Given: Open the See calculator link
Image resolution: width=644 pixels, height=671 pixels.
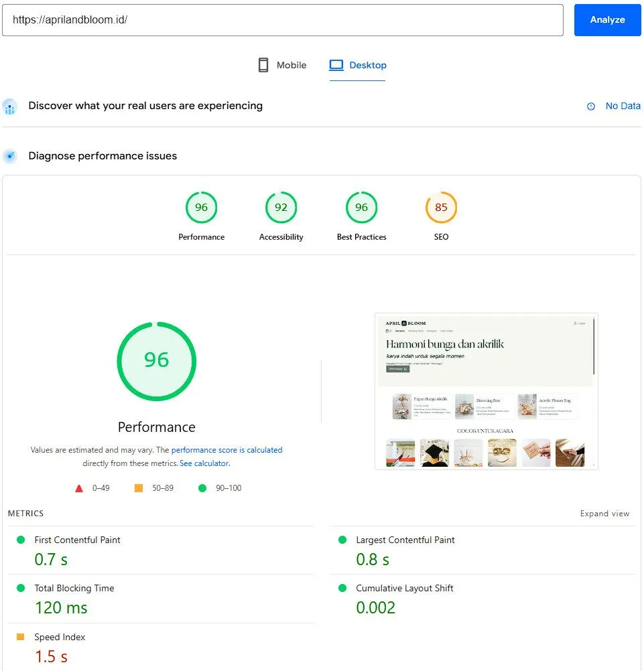Looking at the screenshot, I should coord(204,463).
